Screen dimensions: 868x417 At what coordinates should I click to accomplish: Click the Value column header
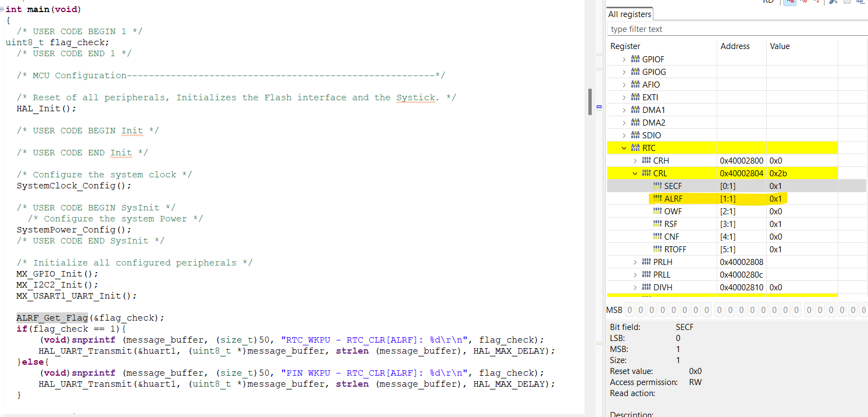(802, 46)
